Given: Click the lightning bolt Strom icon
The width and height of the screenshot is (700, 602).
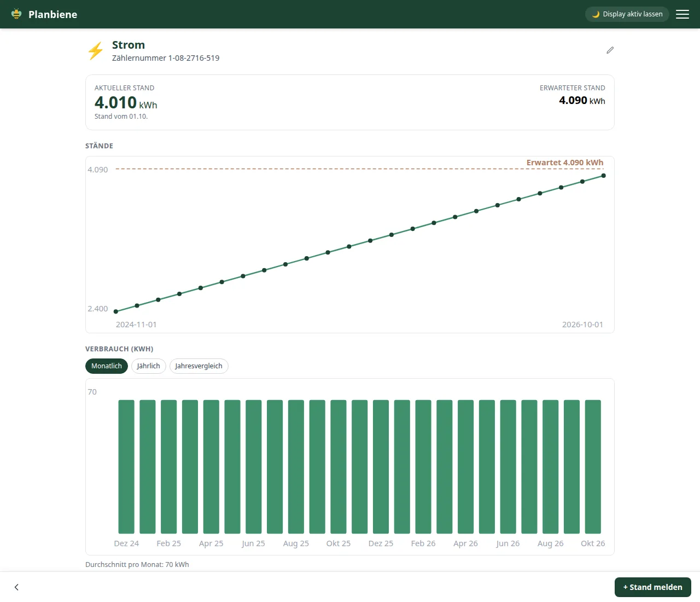Looking at the screenshot, I should point(96,51).
